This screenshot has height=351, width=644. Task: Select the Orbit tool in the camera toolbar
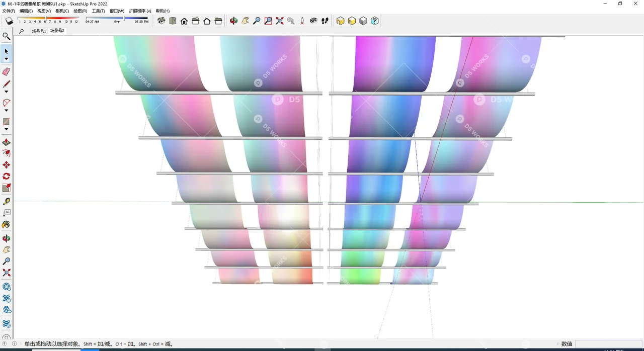233,21
